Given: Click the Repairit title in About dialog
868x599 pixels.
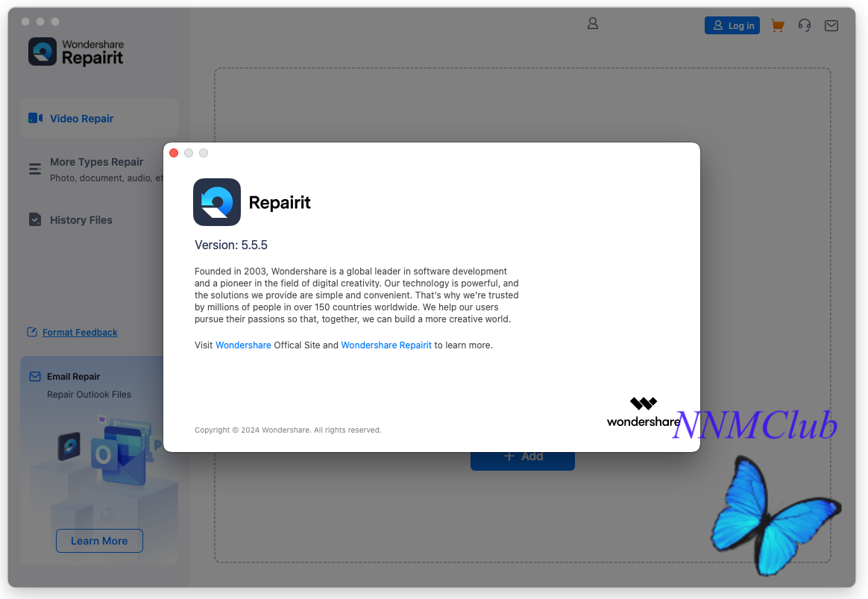Looking at the screenshot, I should pyautogui.click(x=280, y=203).
